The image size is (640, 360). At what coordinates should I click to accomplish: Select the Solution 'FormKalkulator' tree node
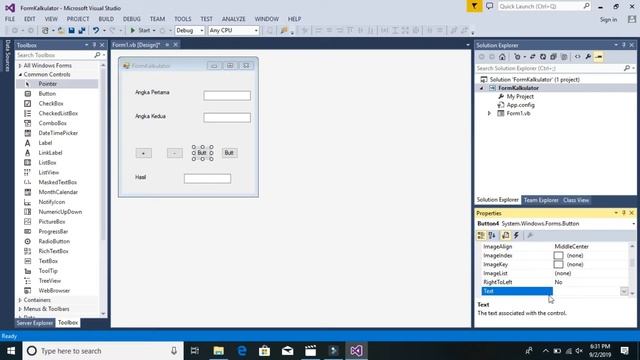click(x=534, y=80)
